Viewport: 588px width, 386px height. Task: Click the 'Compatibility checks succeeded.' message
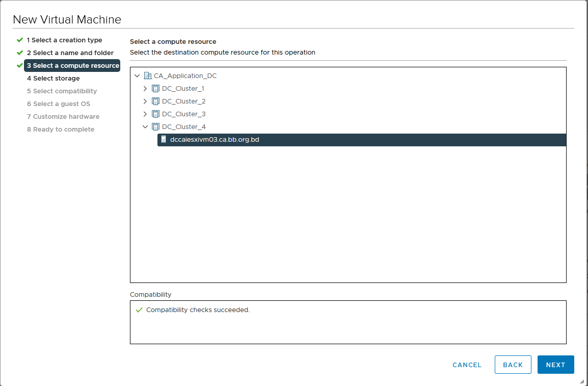coord(198,310)
